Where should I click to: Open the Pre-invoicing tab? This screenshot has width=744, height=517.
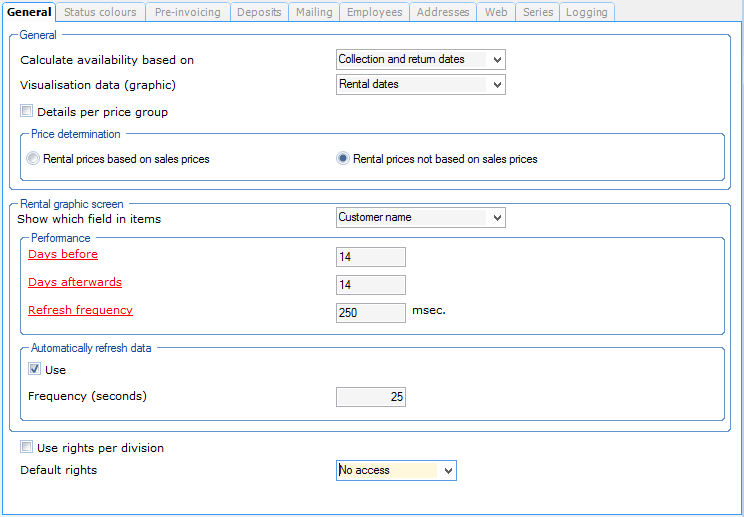coord(188,12)
